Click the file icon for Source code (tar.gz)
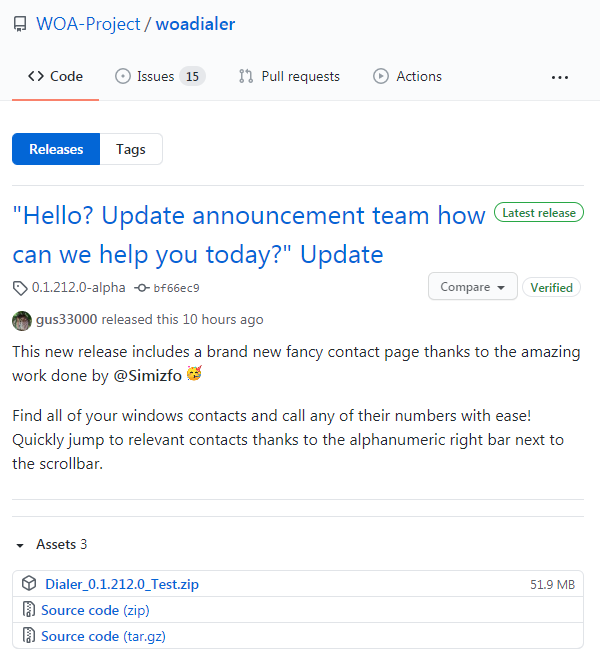Image resolution: width=600 pixels, height=655 pixels. point(29,636)
